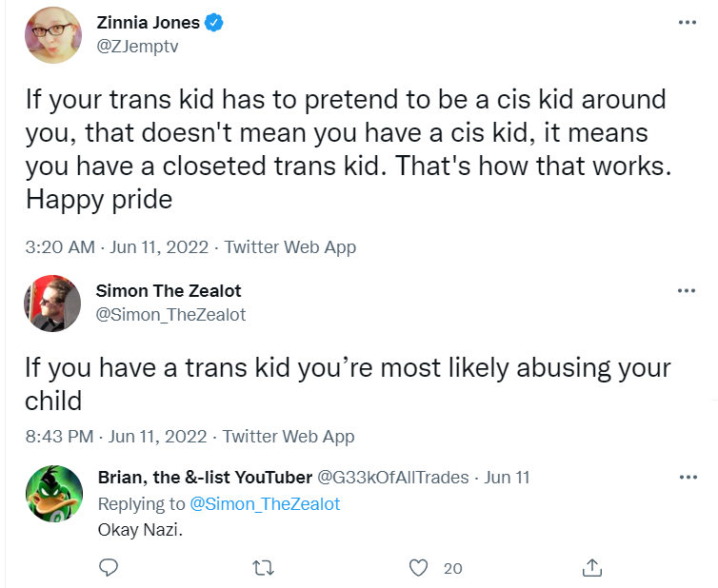Open Zinnia Jones's profile picture

point(53,35)
